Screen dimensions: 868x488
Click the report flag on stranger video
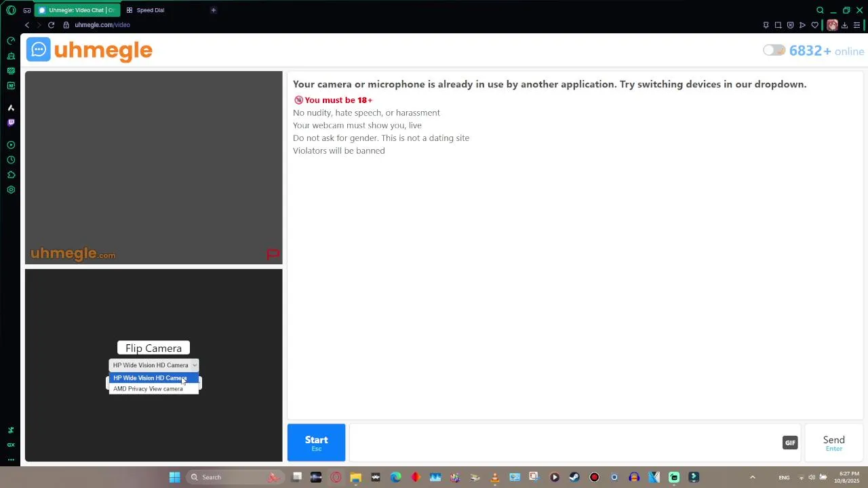click(x=273, y=254)
